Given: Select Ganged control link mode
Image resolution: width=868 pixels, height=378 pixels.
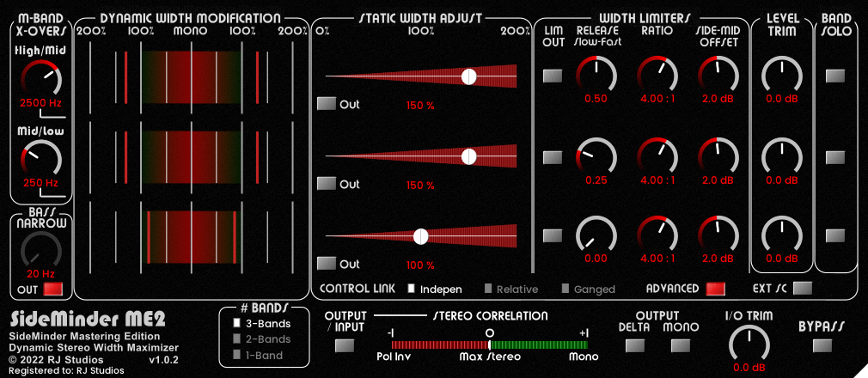Looking at the screenshot, I should click(565, 289).
